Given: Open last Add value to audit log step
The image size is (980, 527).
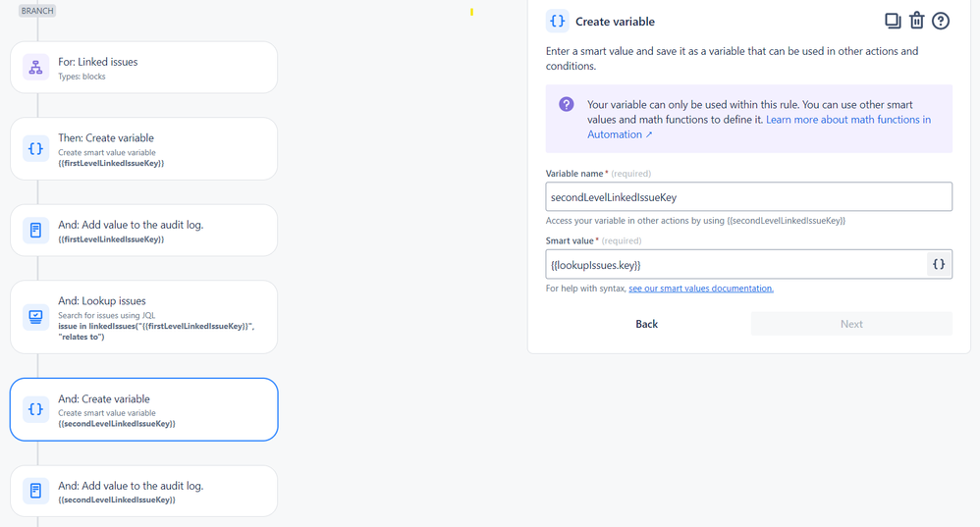Looking at the screenshot, I should [x=143, y=491].
